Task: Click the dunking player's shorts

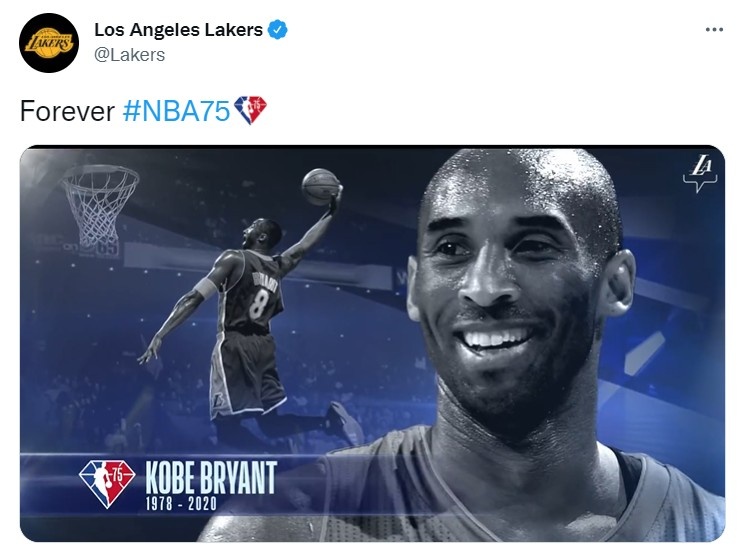Action: point(246,372)
